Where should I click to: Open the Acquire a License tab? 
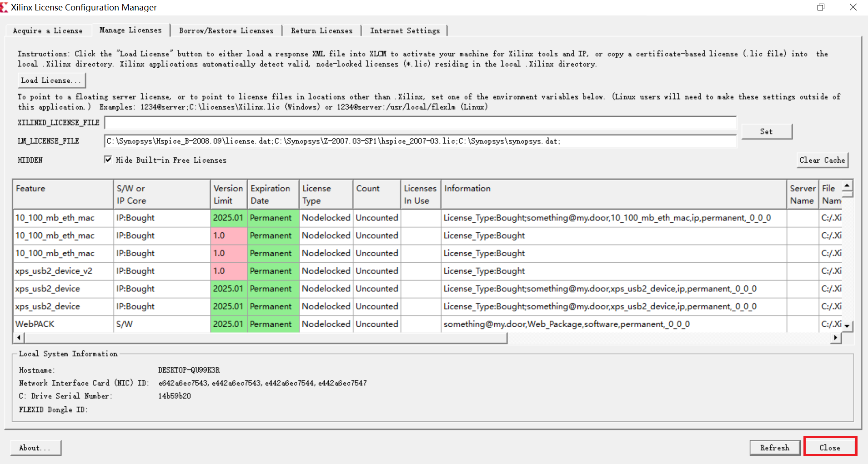tap(48, 30)
